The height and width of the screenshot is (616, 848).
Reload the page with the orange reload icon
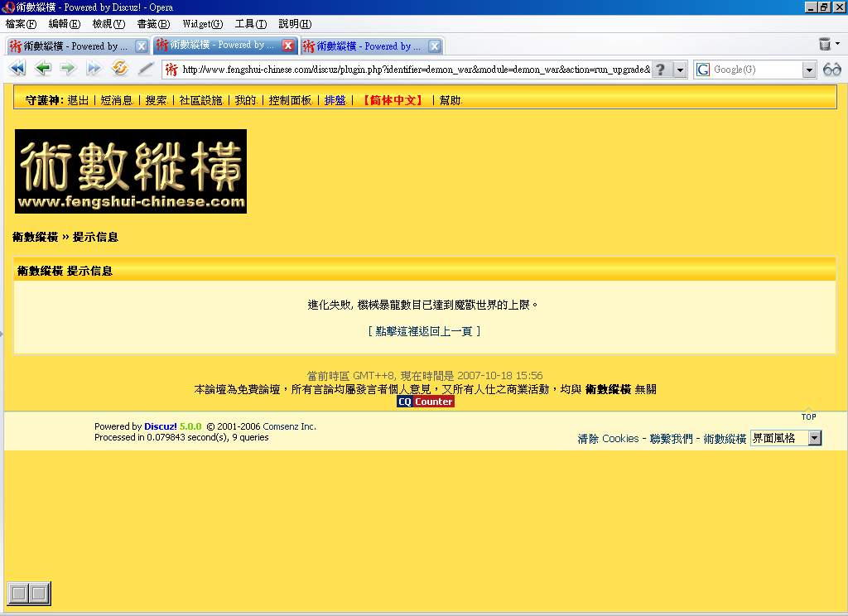(120, 70)
